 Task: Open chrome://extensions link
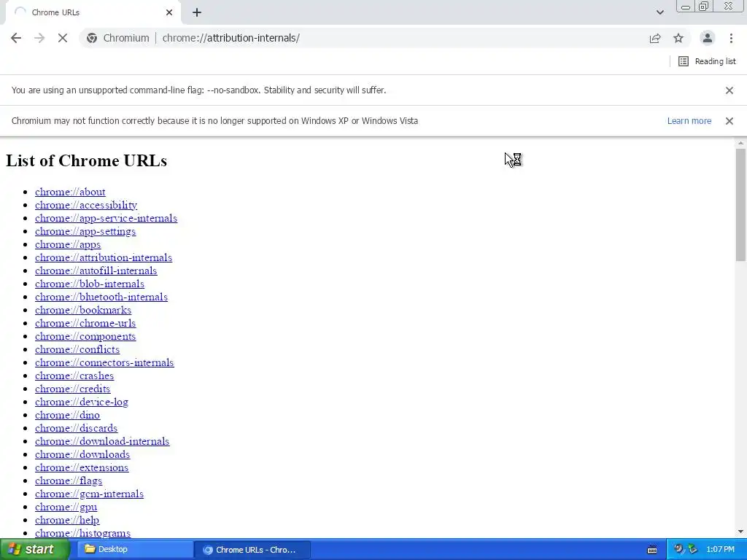click(x=82, y=467)
